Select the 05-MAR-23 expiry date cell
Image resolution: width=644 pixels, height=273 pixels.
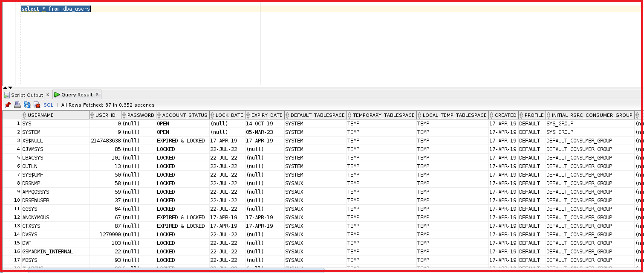coord(265,132)
